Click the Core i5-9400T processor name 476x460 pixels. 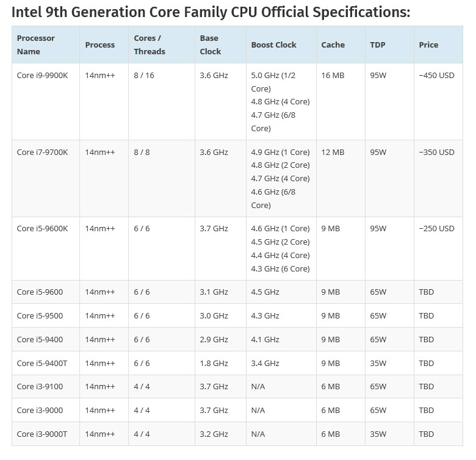click(x=42, y=363)
